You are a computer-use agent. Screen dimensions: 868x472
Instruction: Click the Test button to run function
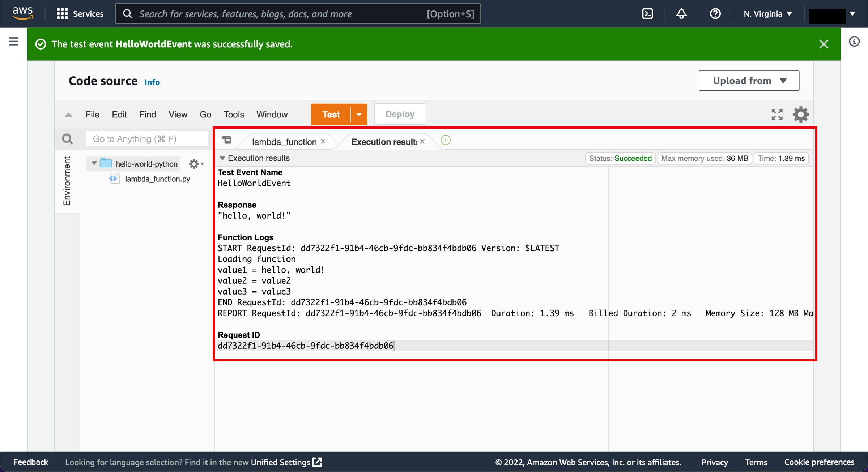[329, 114]
